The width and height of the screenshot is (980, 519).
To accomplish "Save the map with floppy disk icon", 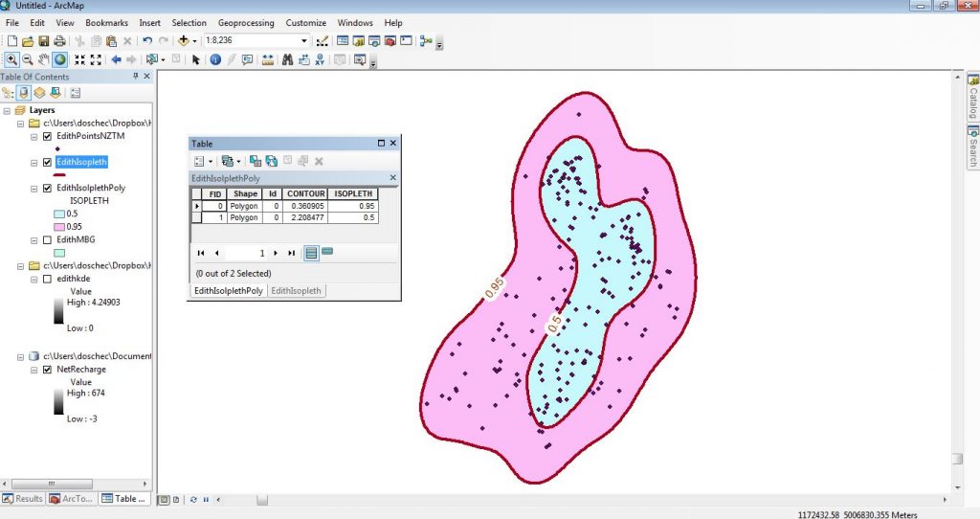I will (x=44, y=40).
